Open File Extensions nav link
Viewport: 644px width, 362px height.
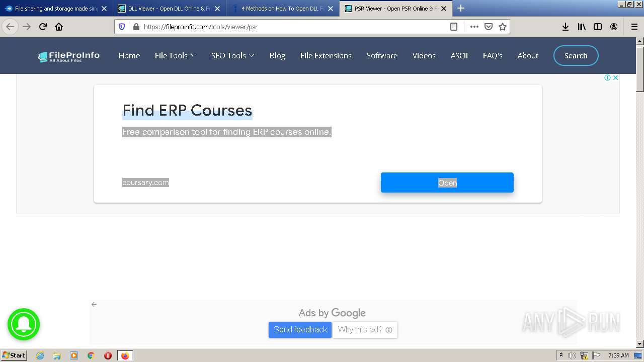coord(326,55)
